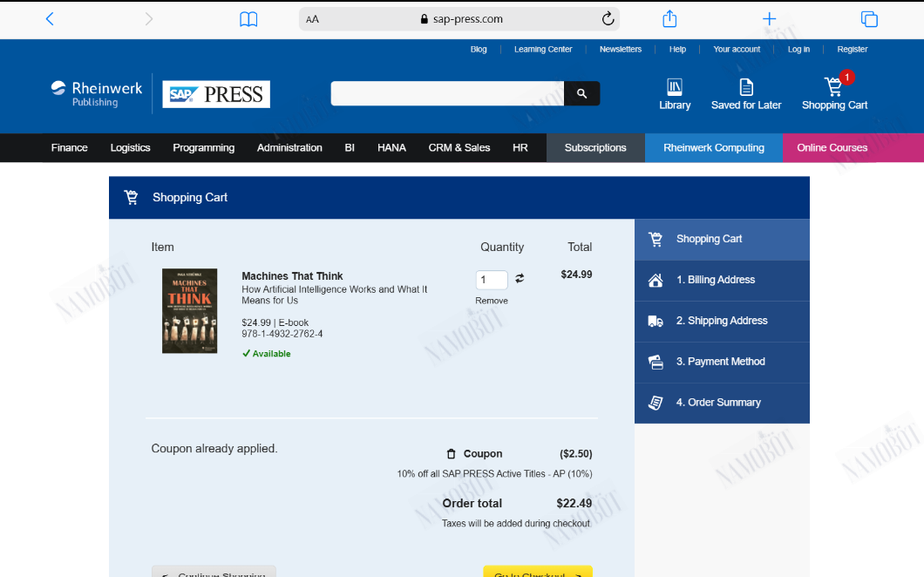Open the Programming category menu
924x577 pixels.
click(x=203, y=148)
